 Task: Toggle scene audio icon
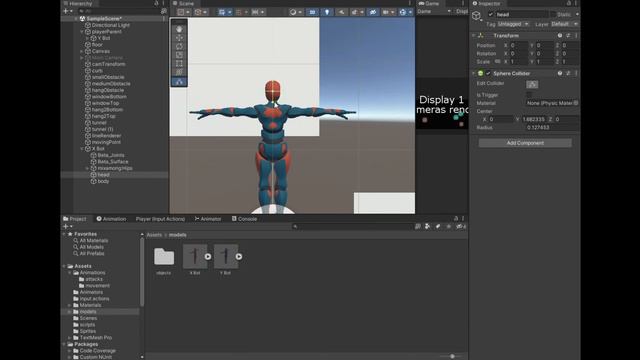point(341,12)
